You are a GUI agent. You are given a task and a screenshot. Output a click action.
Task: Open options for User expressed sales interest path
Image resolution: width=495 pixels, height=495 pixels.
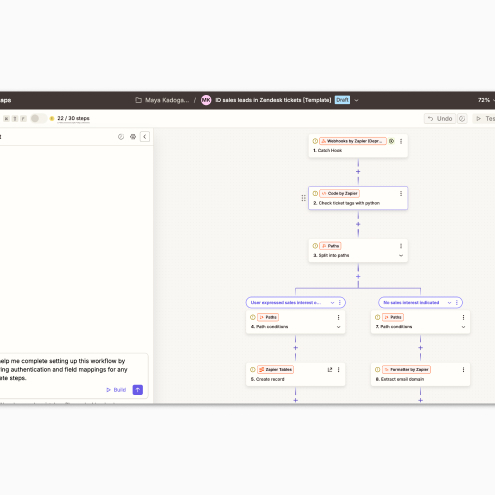click(x=340, y=303)
